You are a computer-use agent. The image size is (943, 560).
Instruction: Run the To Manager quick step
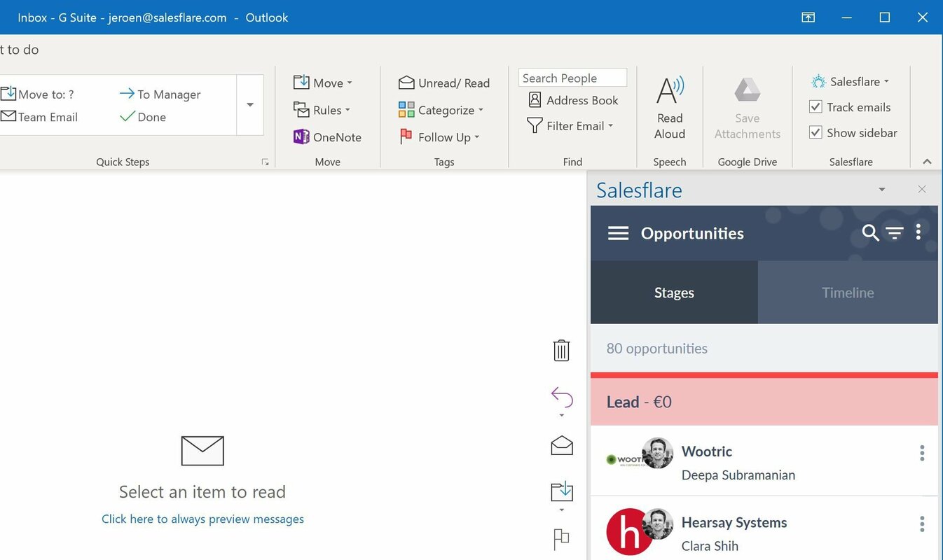[x=160, y=93]
